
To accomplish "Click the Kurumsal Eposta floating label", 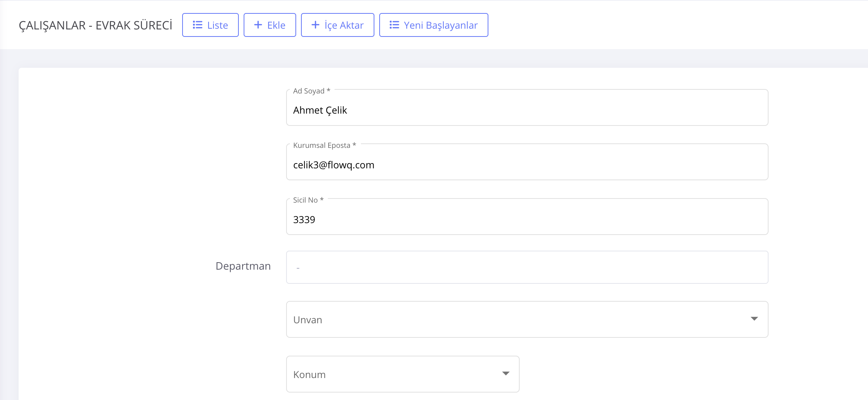I will [324, 145].
